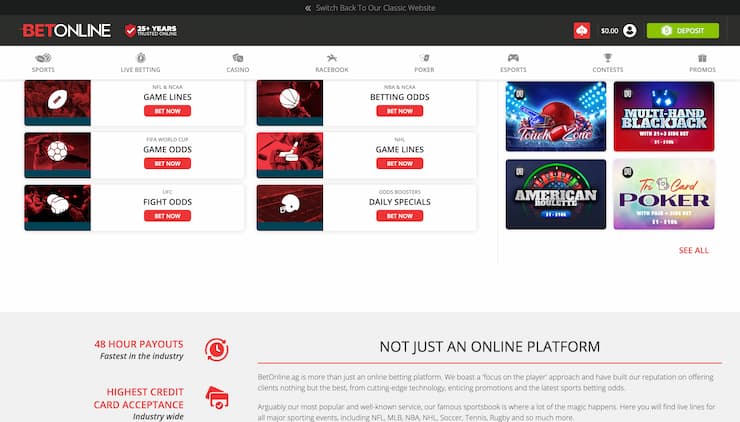Screen dimensions: 740x422
Task: Click Bet Now under NBA Betting Odds
Action: click(400, 111)
